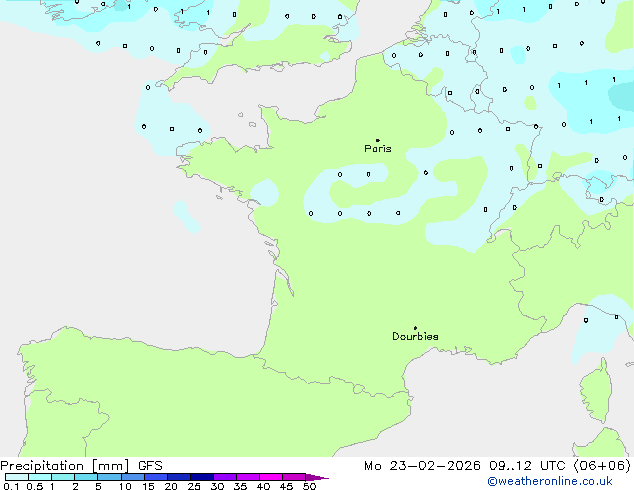Select the Paris location dot marker

(378, 140)
